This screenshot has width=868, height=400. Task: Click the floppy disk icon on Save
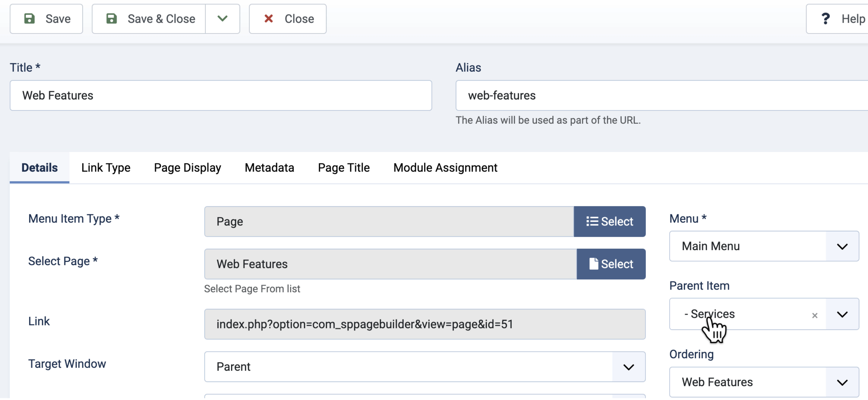[x=29, y=19]
